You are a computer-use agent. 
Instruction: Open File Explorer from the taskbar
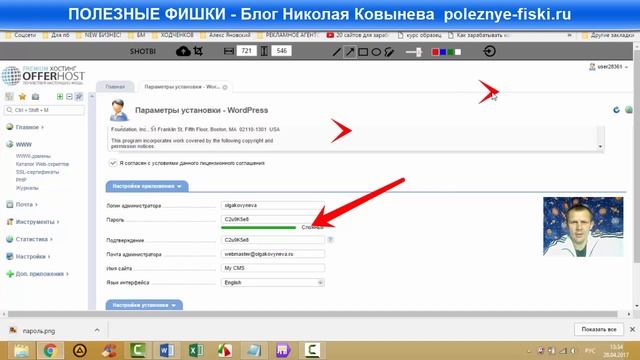21,350
